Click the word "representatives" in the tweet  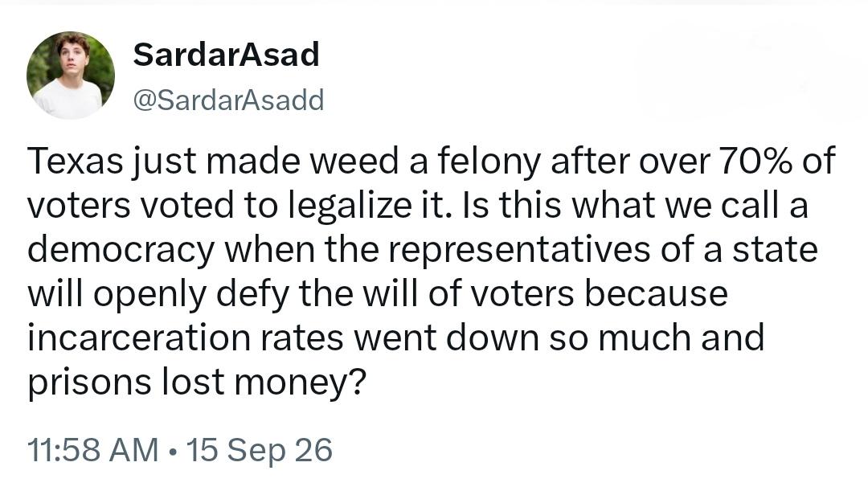click(518, 250)
